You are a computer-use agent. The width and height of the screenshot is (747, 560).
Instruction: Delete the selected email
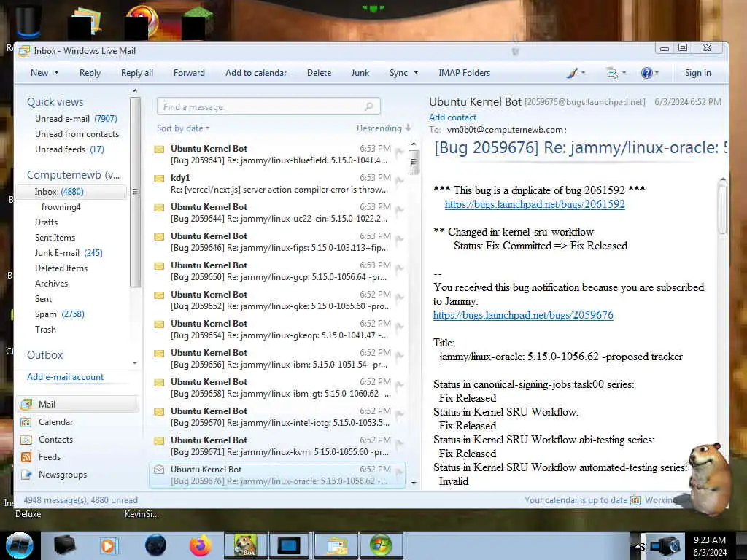tap(320, 73)
